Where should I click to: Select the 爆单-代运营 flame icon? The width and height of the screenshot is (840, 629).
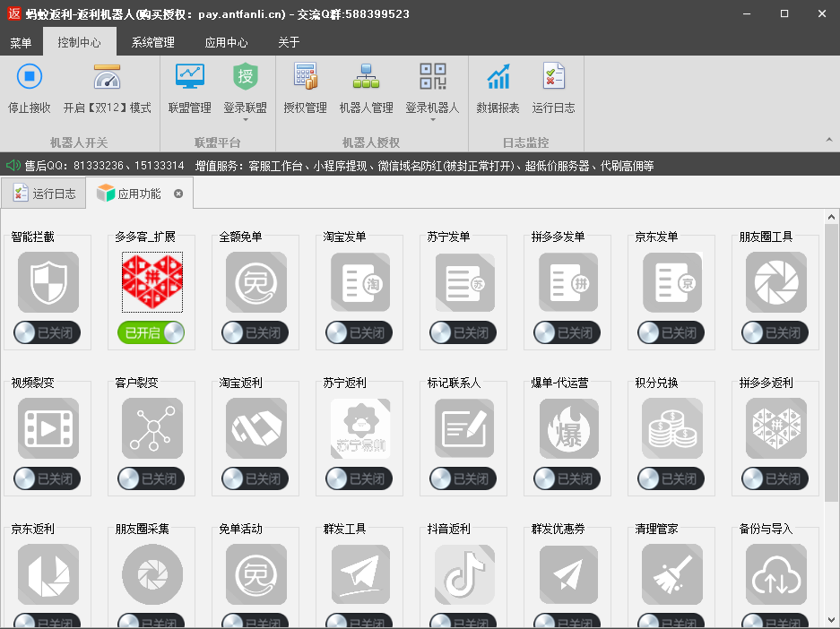tap(567, 428)
